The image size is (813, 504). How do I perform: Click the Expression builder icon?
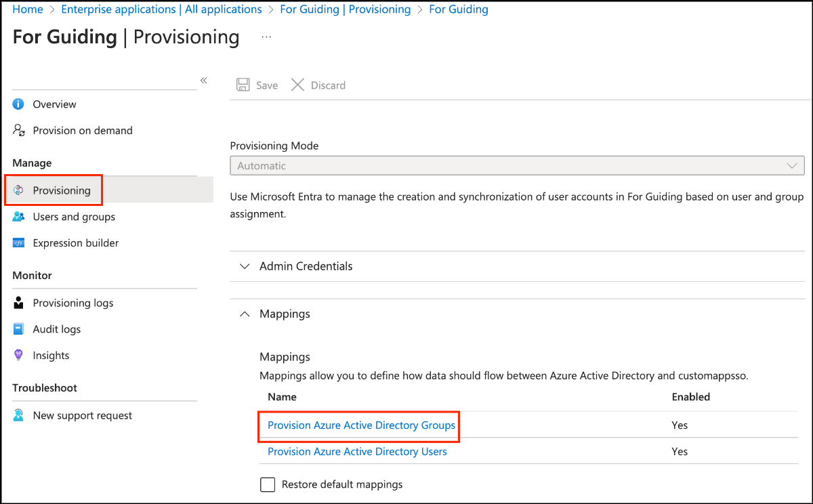[19, 243]
